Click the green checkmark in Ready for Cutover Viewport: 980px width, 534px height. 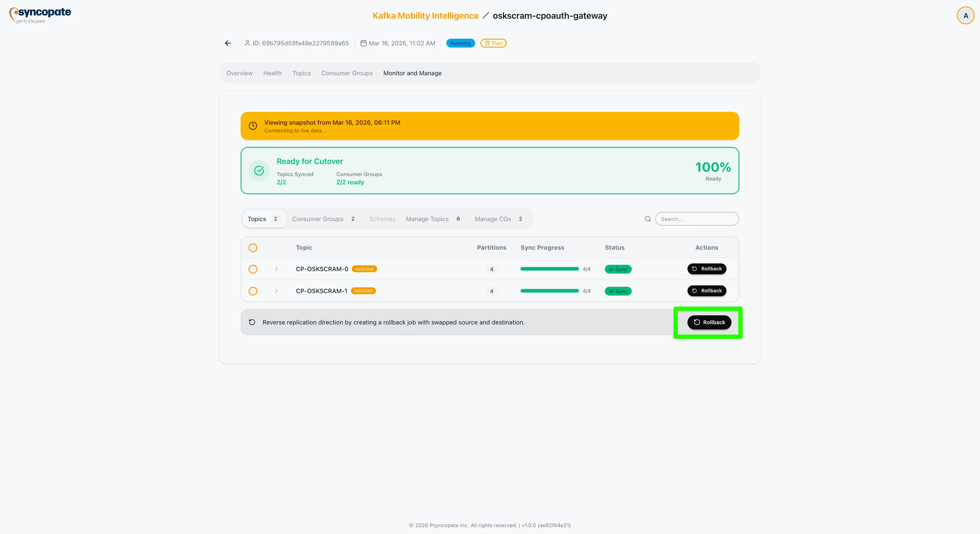pos(259,170)
